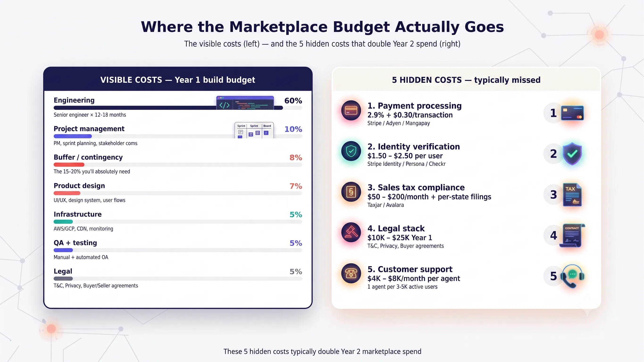Click the QA + testing progress bar
This screenshot has width=644, height=362.
click(x=178, y=250)
